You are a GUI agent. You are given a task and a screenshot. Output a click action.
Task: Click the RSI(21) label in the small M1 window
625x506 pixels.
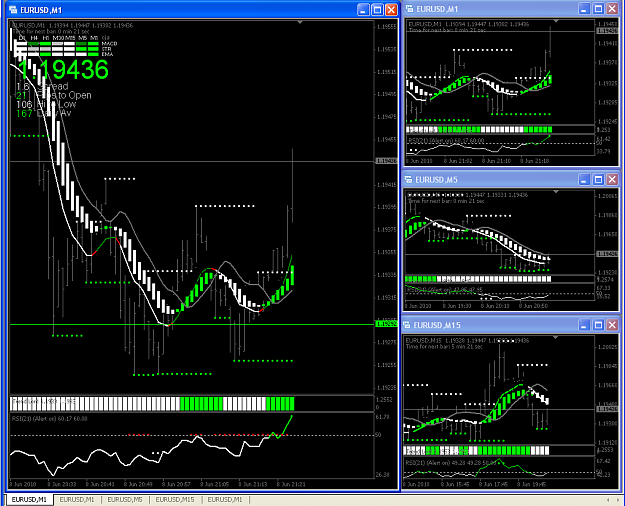[x=446, y=140]
